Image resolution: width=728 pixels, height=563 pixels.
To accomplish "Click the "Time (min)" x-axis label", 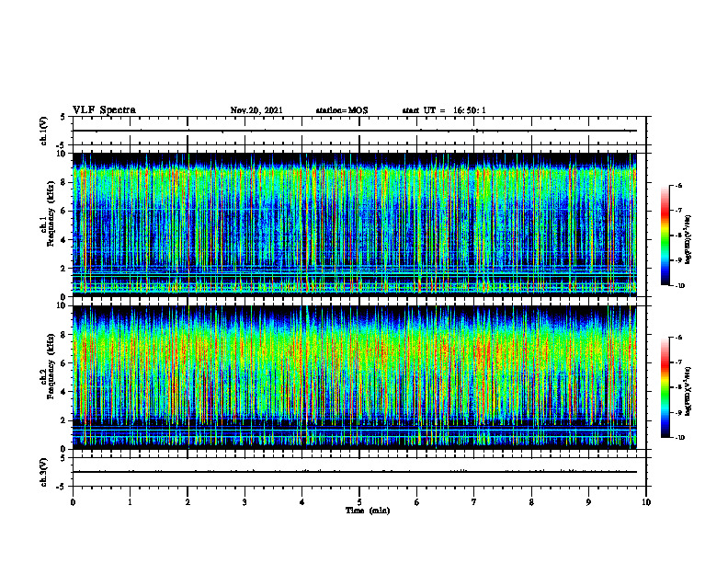I will 368,511.
